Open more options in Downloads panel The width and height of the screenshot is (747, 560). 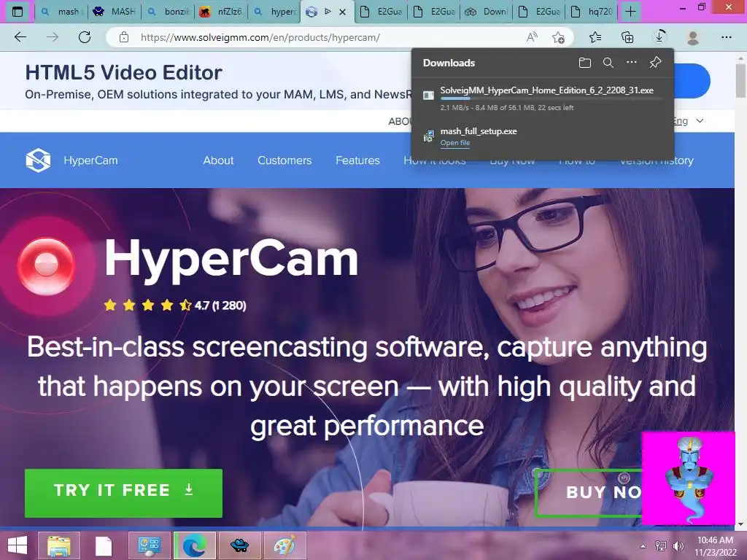pos(632,63)
